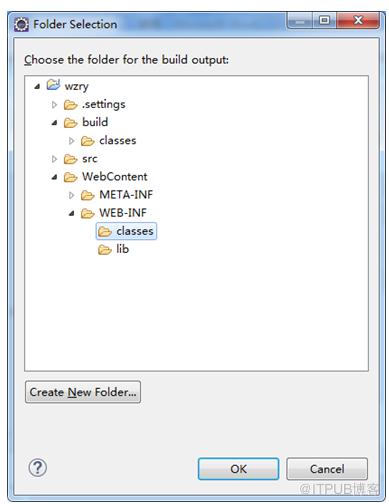Click the Create New Folder button

click(x=83, y=392)
